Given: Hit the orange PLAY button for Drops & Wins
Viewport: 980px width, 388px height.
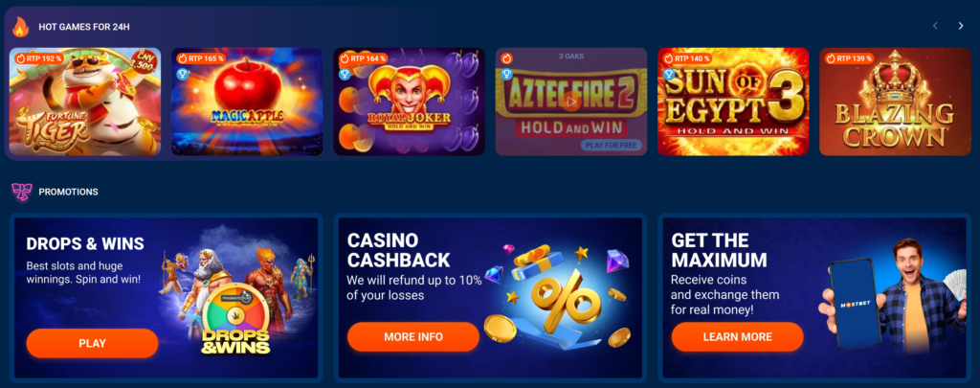Looking at the screenshot, I should point(93,343).
